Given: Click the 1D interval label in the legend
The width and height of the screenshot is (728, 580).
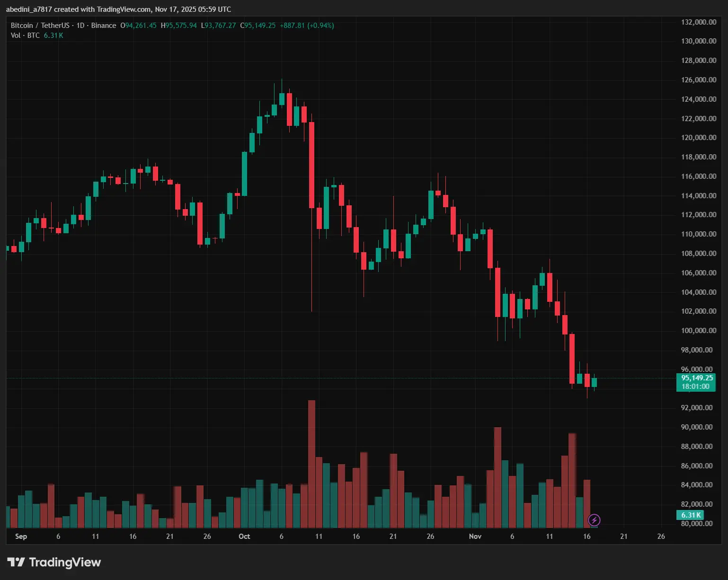Looking at the screenshot, I should pyautogui.click(x=80, y=26).
